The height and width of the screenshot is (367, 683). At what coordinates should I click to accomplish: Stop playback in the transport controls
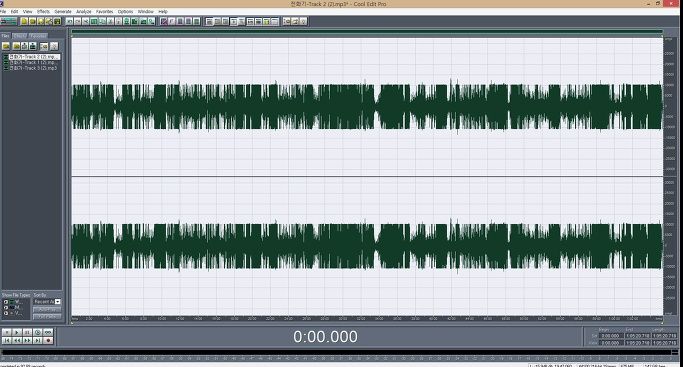[7, 332]
